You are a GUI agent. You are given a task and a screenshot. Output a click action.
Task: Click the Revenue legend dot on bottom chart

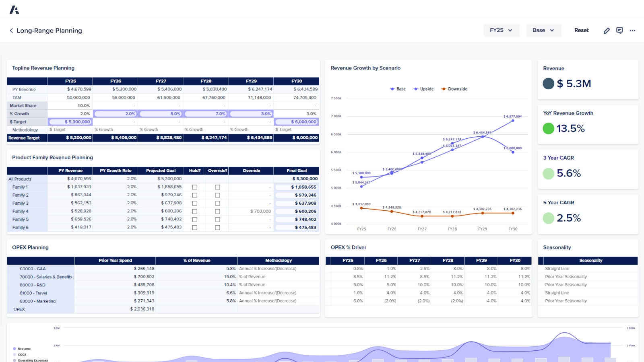[14, 348]
